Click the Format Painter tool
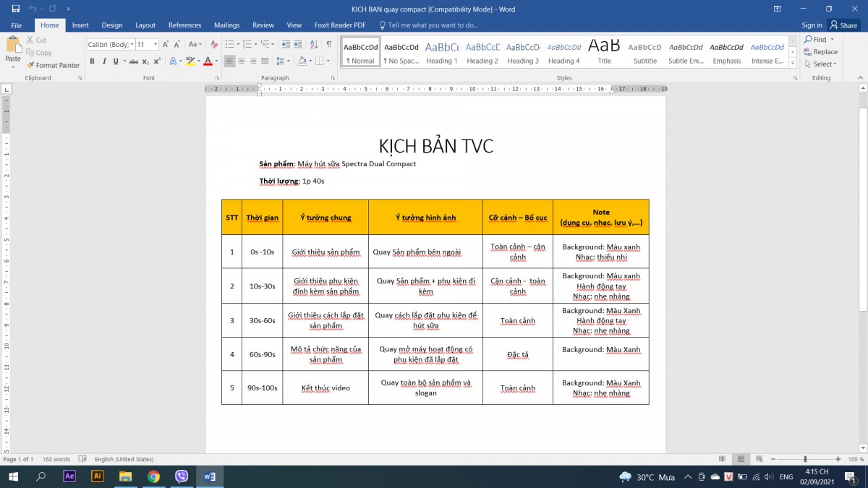 pos(53,65)
